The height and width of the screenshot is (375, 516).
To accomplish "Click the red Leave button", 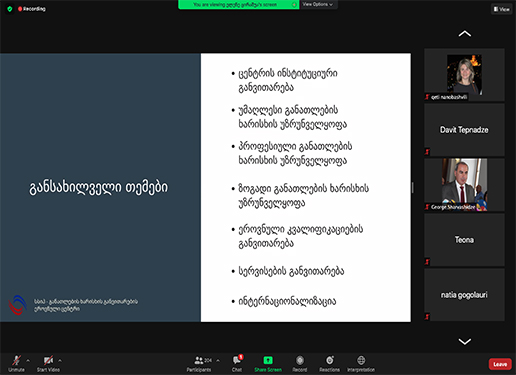I will pos(500,364).
